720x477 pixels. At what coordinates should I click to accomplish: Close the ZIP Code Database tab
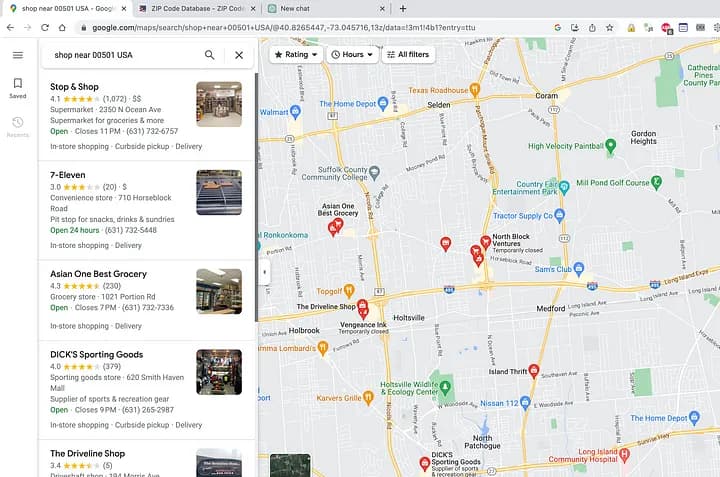pyautogui.click(x=253, y=8)
